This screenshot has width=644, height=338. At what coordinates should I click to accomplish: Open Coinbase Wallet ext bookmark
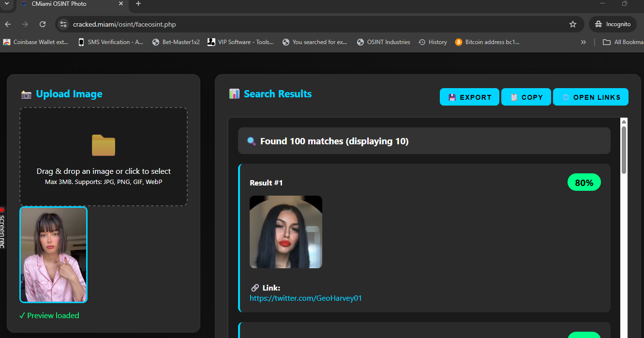[36, 42]
